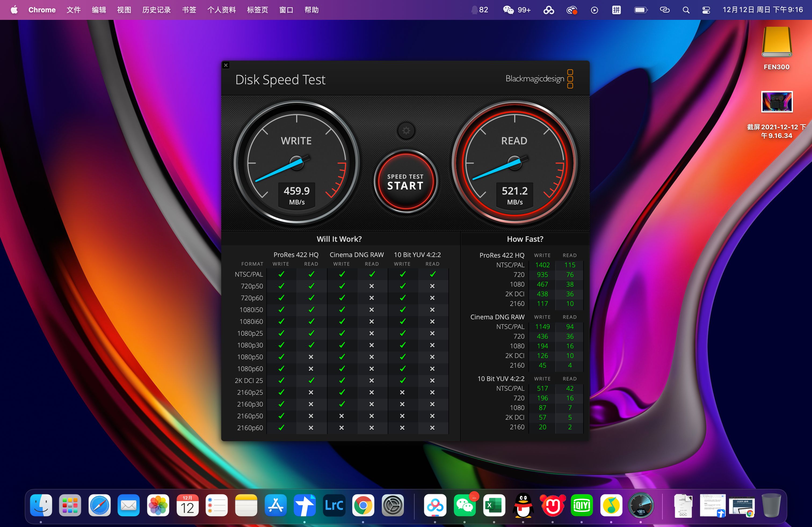Start the speed test
This screenshot has width=812, height=527.
(x=406, y=182)
